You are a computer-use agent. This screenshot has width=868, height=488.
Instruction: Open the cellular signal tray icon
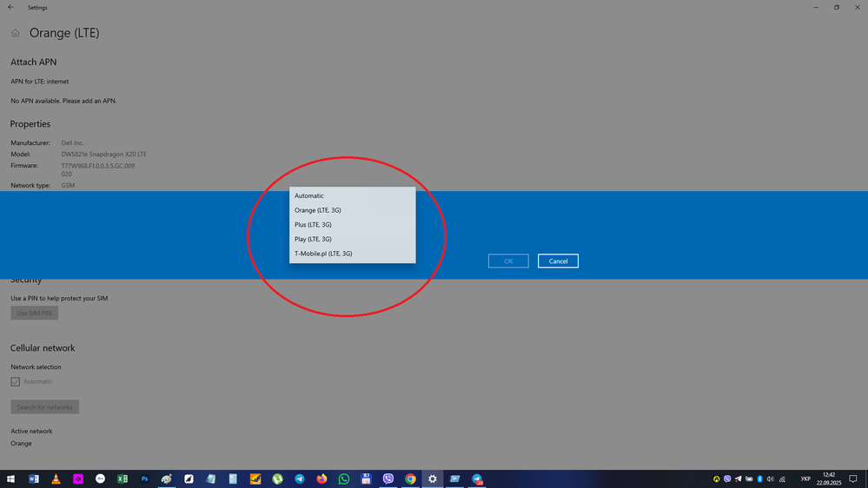click(x=782, y=479)
